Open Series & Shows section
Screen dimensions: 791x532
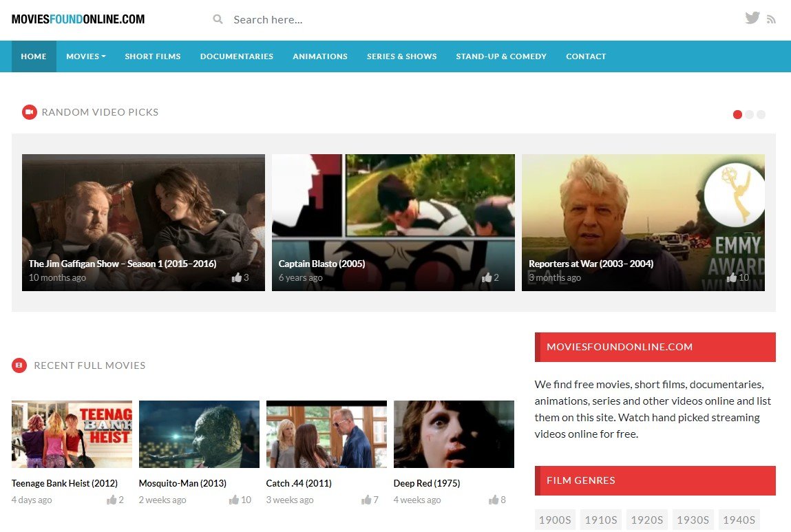click(x=401, y=56)
